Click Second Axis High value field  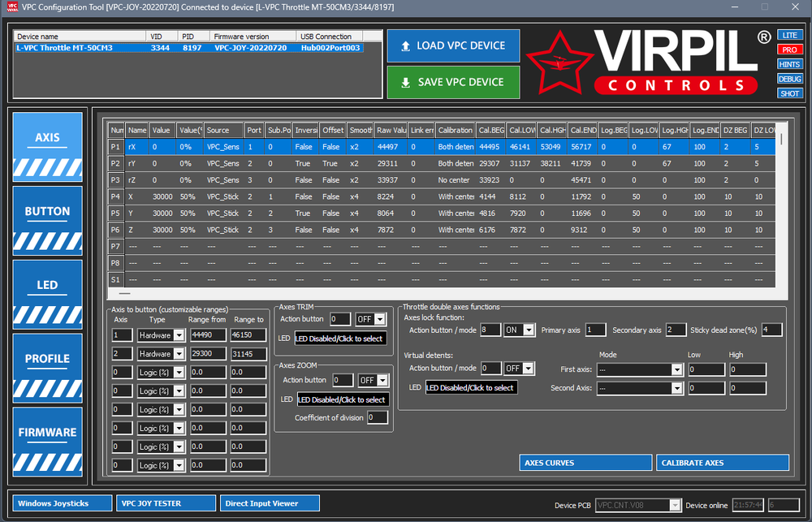point(748,388)
